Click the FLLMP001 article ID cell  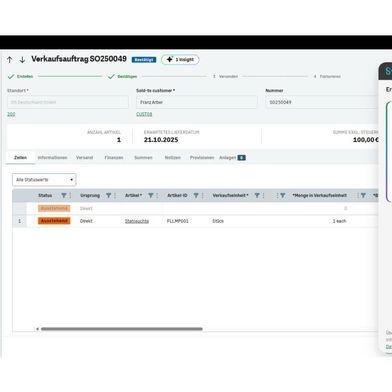coord(178,221)
